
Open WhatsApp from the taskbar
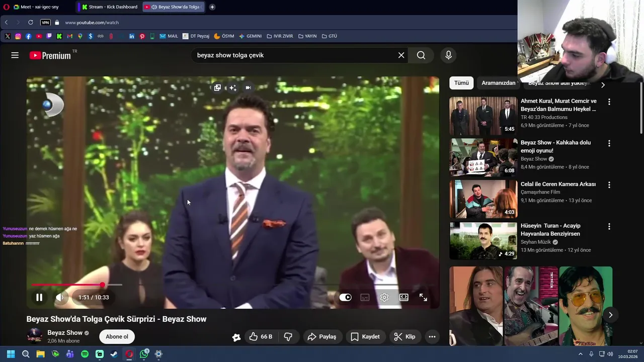click(144, 354)
